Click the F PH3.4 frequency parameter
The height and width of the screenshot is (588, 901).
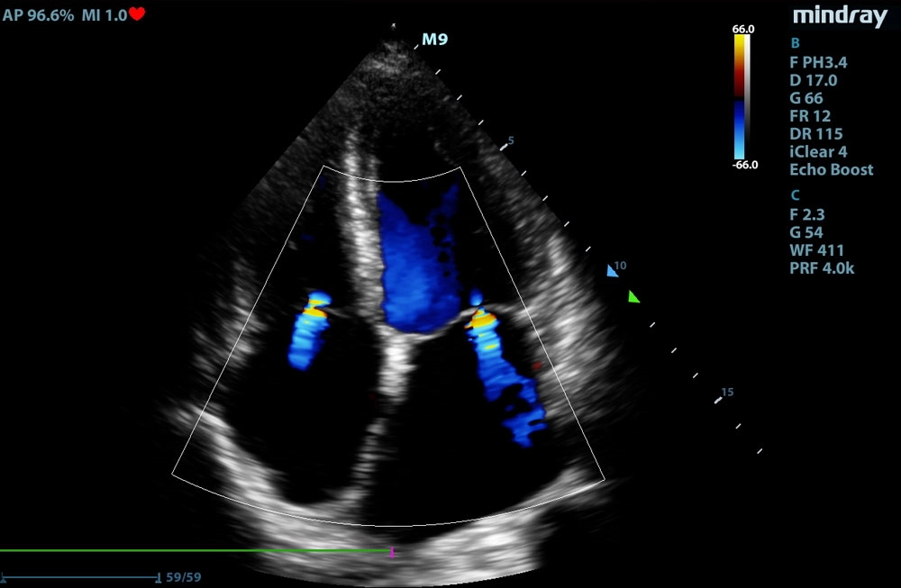818,62
